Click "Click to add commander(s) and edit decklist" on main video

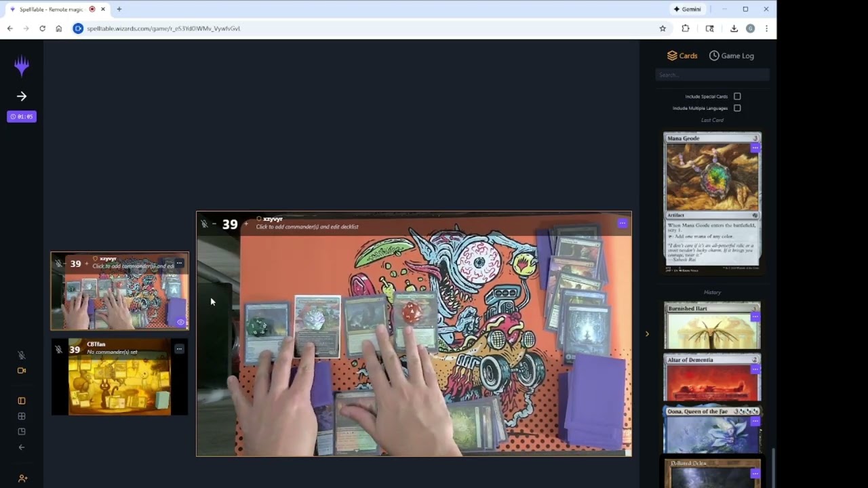coord(307,227)
